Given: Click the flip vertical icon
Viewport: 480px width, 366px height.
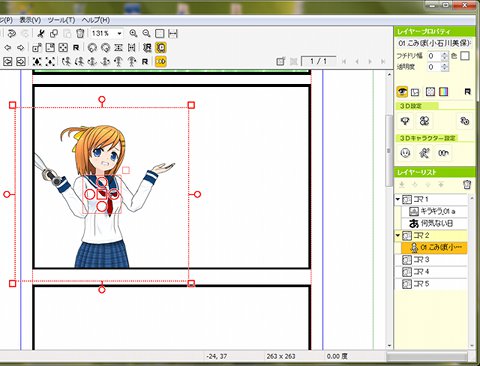Looking at the screenshot, I should click(118, 48).
